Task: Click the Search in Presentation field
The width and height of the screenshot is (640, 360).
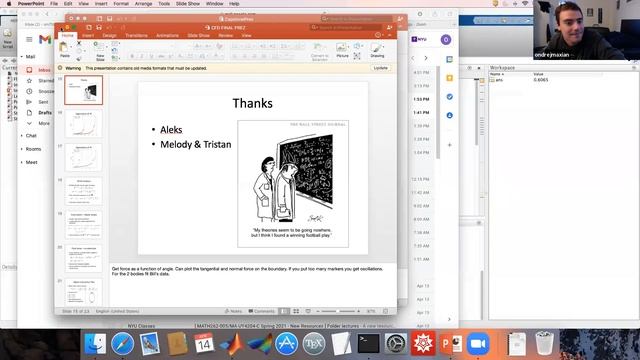Action: click(x=346, y=27)
